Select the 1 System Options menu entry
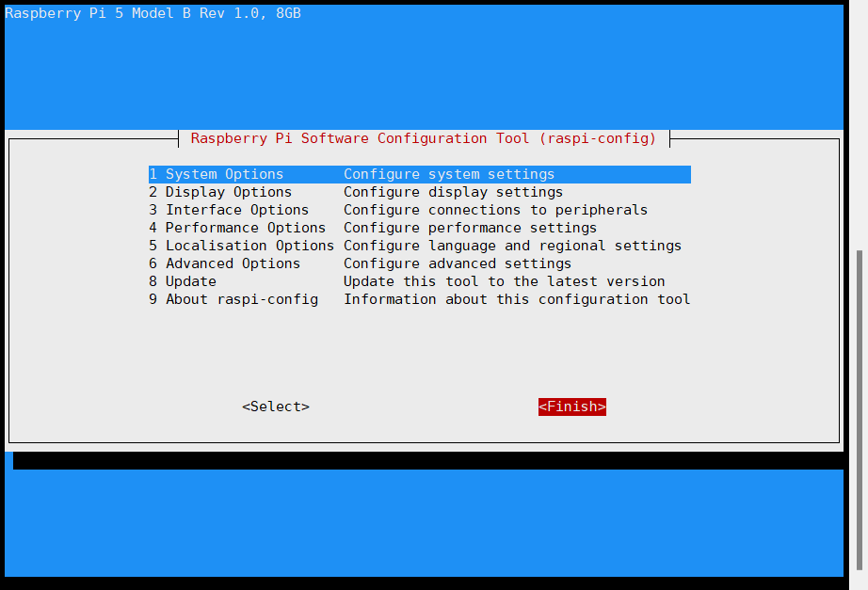868x590 pixels. pyautogui.click(x=419, y=174)
